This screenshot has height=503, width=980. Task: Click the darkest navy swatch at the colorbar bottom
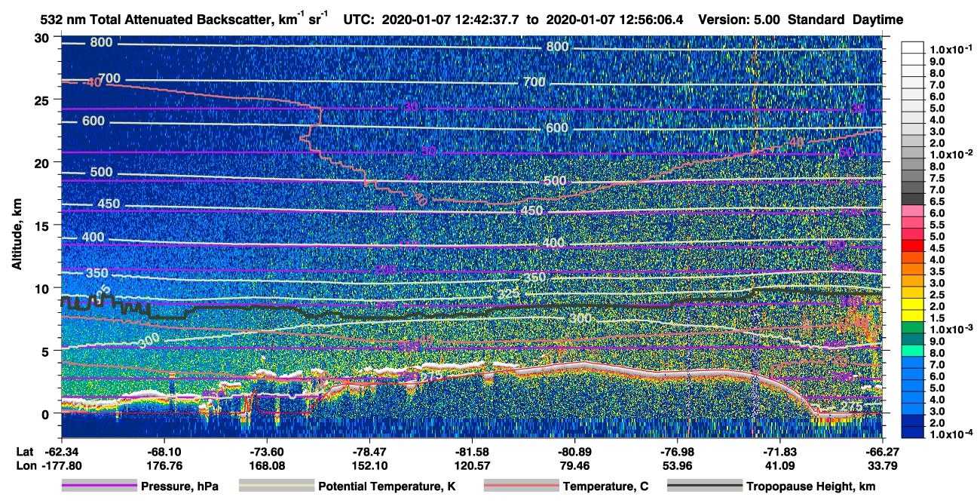coord(913,433)
